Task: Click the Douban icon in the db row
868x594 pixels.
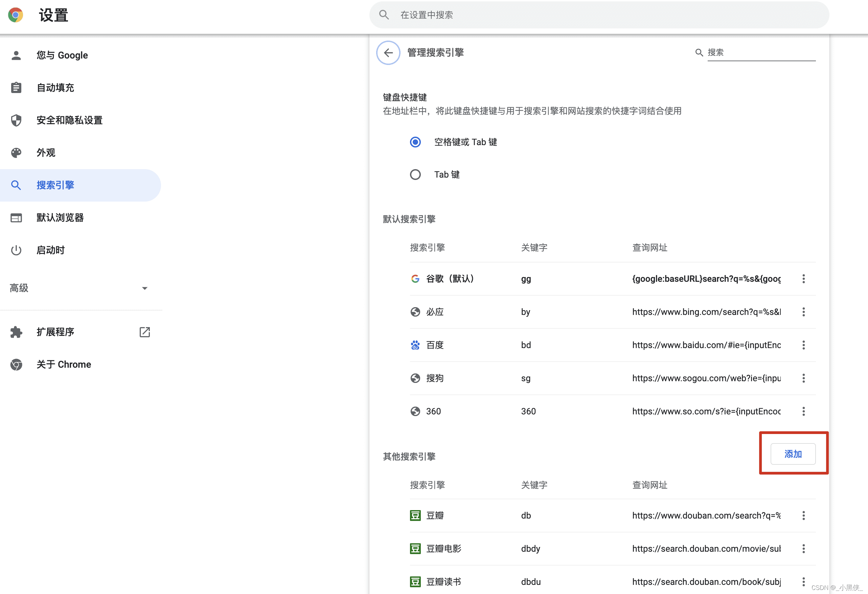Action: coord(415,516)
